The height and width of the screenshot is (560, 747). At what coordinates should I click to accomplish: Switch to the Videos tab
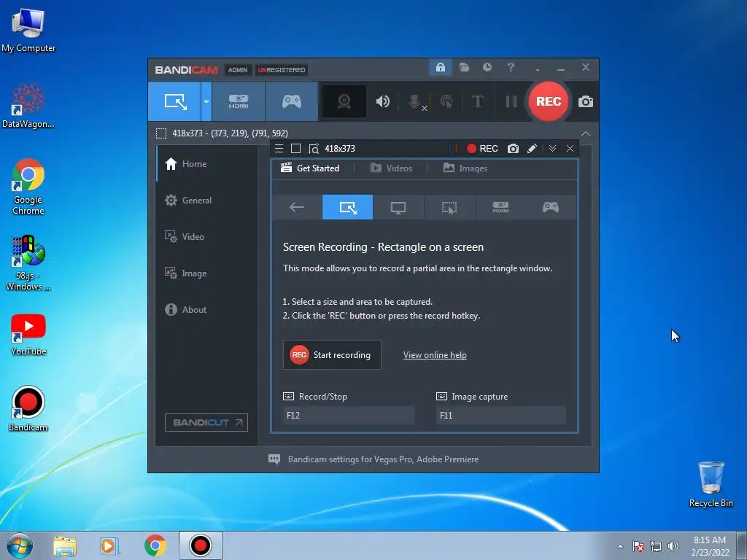click(x=391, y=168)
